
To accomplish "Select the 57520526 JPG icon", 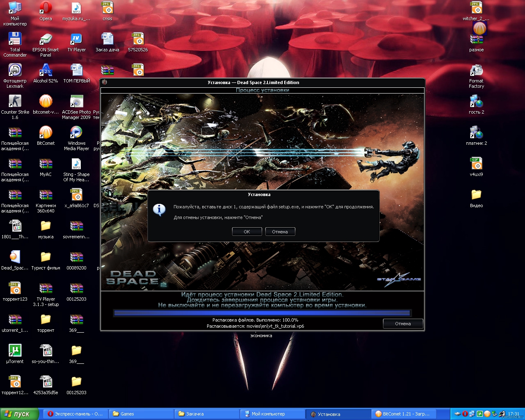I will (138, 42).
